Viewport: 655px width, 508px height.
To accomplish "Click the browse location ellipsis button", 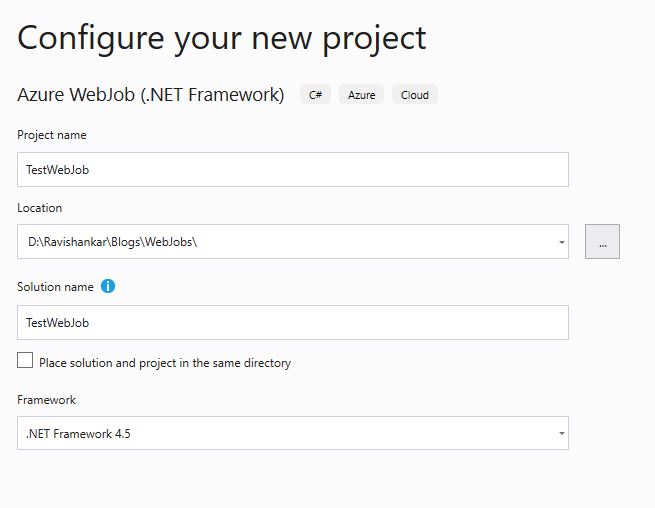I will click(602, 241).
